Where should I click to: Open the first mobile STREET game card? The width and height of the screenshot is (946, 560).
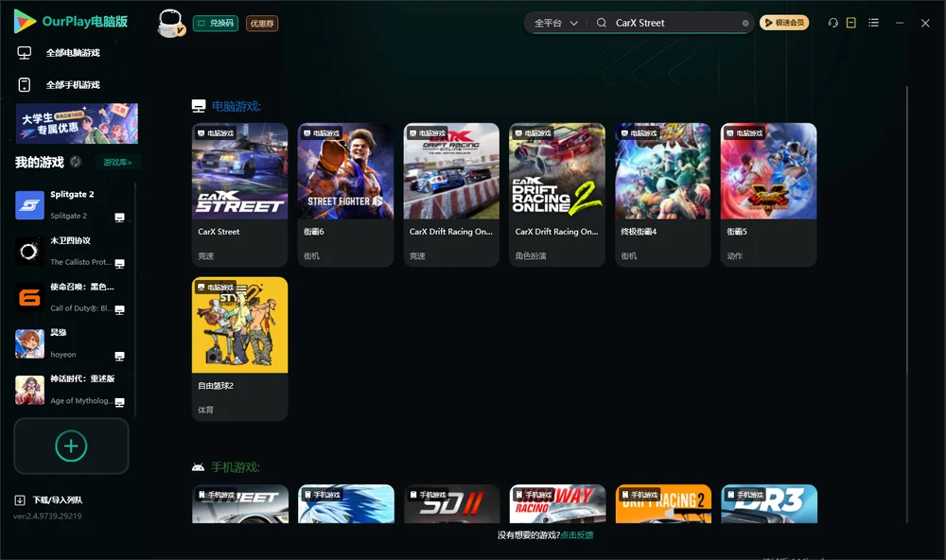coord(239,504)
